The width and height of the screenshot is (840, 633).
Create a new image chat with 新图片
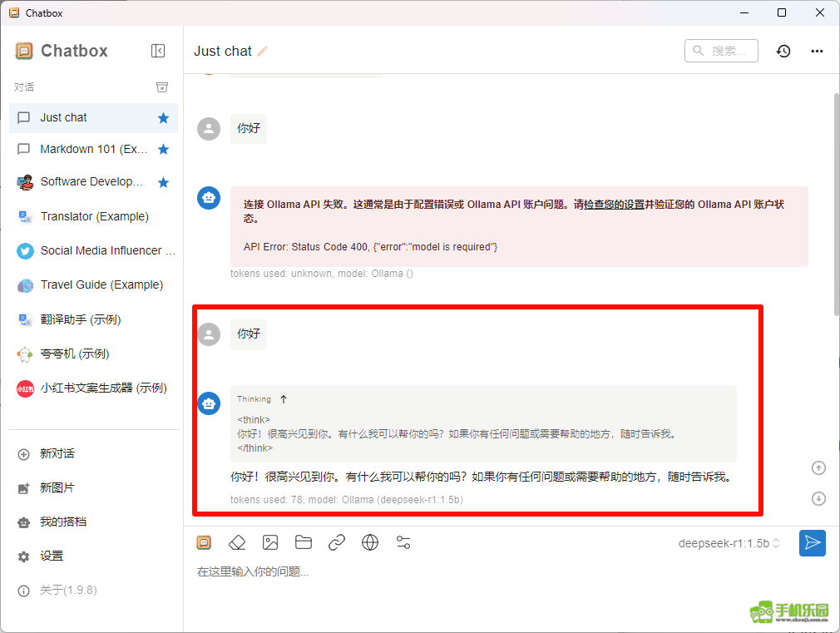93,488
